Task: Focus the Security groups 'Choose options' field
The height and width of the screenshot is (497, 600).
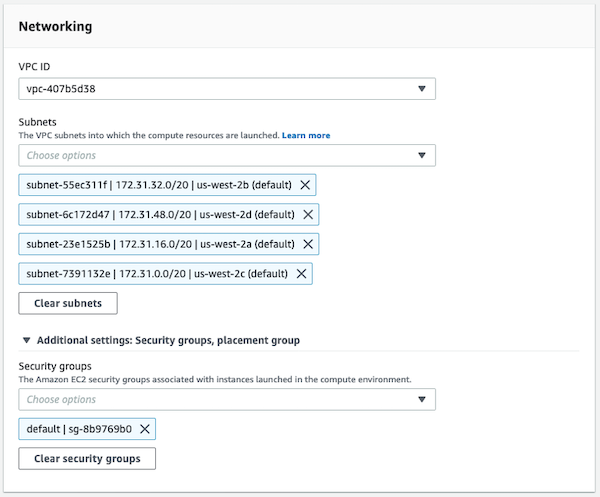Action: pos(210,400)
